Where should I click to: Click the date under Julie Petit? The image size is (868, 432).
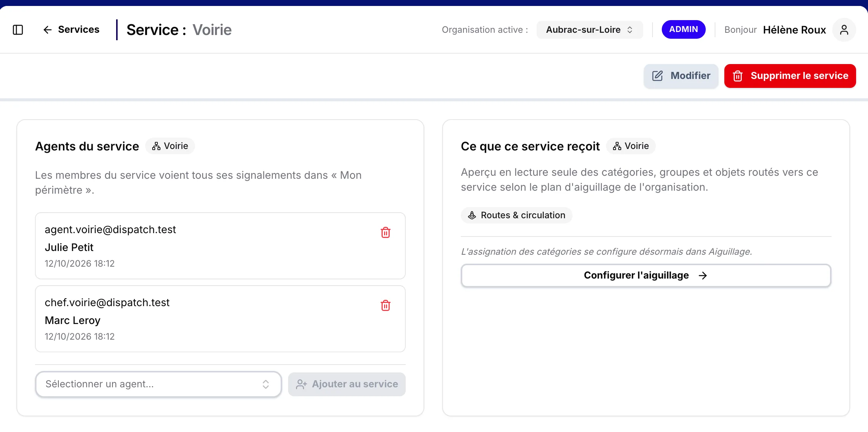[80, 264]
